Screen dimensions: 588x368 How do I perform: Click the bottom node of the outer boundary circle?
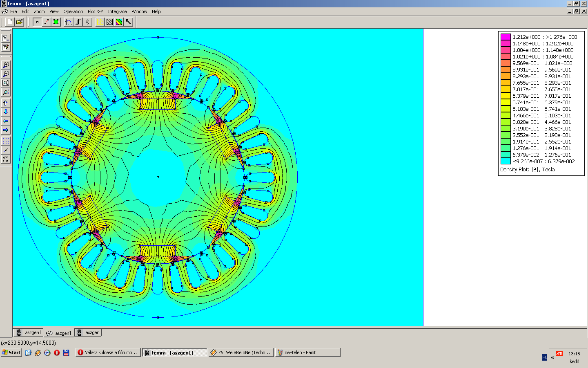tap(158, 317)
